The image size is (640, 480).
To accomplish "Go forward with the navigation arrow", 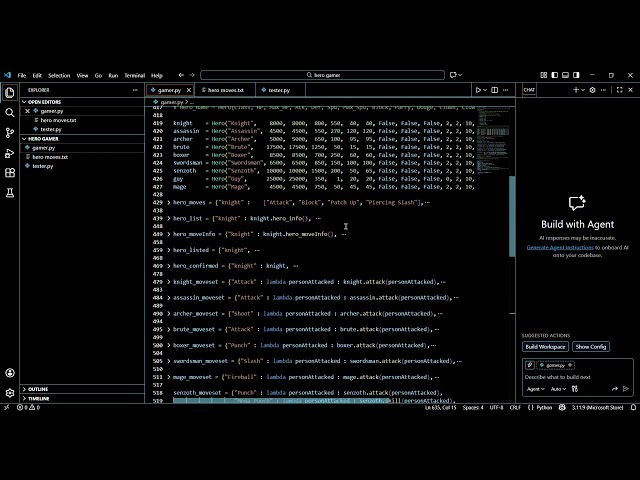I will [x=192, y=75].
